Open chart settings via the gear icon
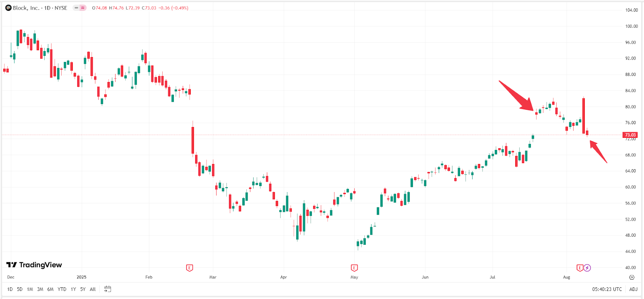The image size is (644, 299). tap(632, 277)
